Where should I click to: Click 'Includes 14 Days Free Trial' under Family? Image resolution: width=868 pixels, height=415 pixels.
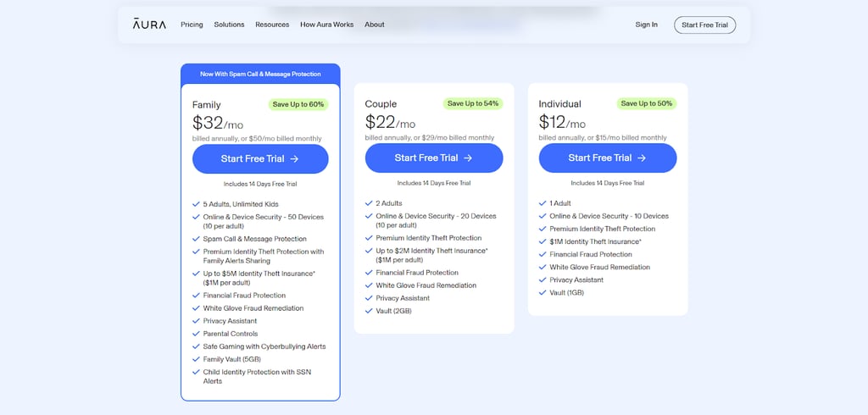point(260,185)
